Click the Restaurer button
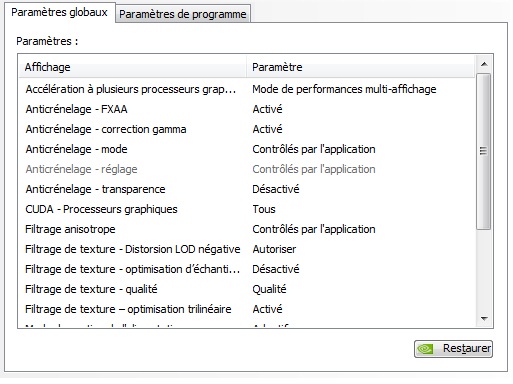Viewport: 513px width, 384px height. 453,349
